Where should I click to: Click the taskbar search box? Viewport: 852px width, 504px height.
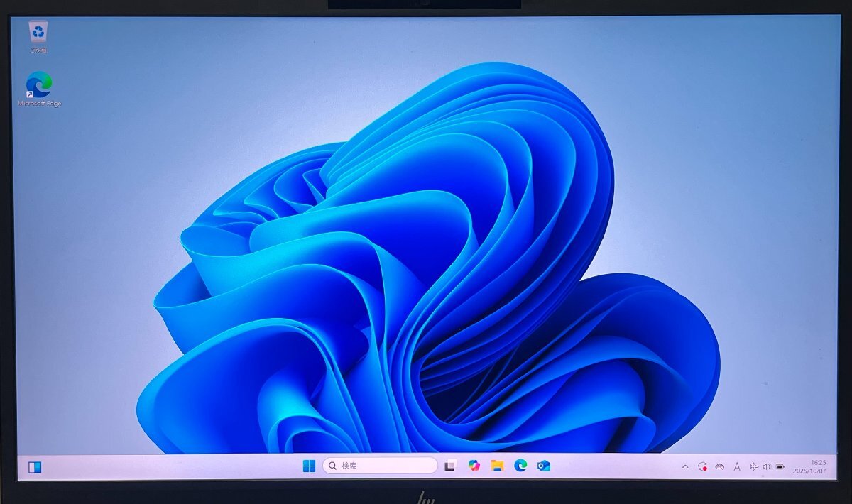[381, 466]
